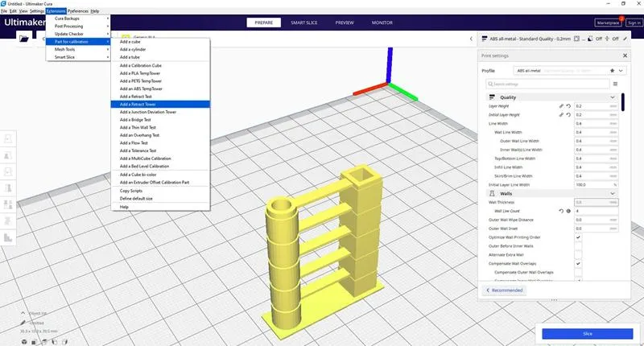
Task: Click the blue Slice button
Action: [588, 334]
